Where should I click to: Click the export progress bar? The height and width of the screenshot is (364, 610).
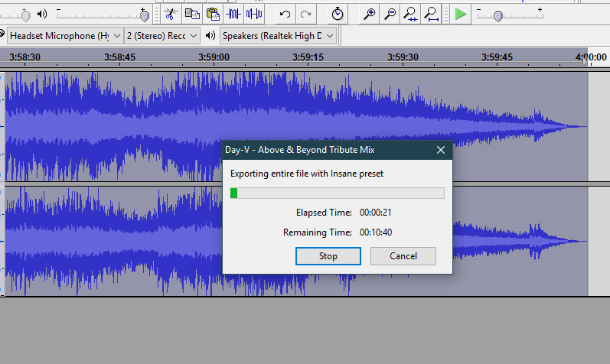pyautogui.click(x=338, y=193)
